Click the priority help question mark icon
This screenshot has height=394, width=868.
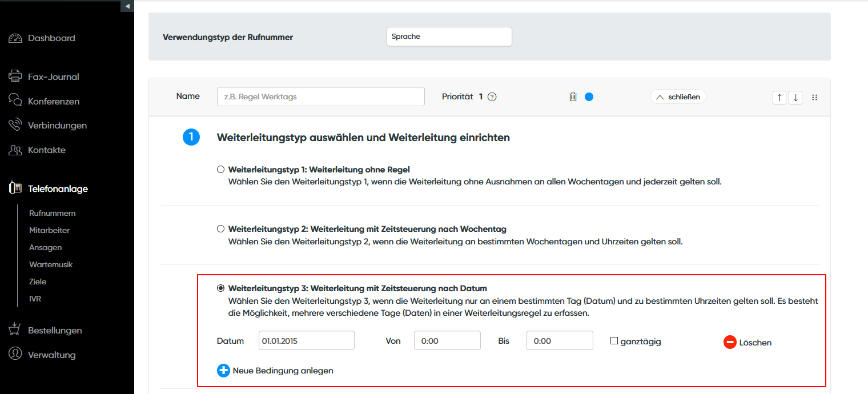(x=492, y=97)
